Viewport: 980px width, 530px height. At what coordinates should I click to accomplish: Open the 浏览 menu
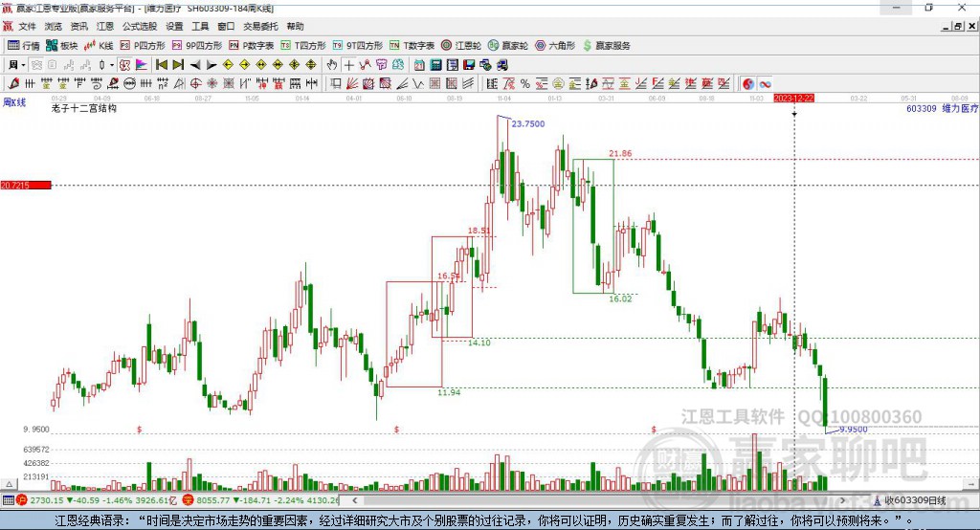coord(54,26)
